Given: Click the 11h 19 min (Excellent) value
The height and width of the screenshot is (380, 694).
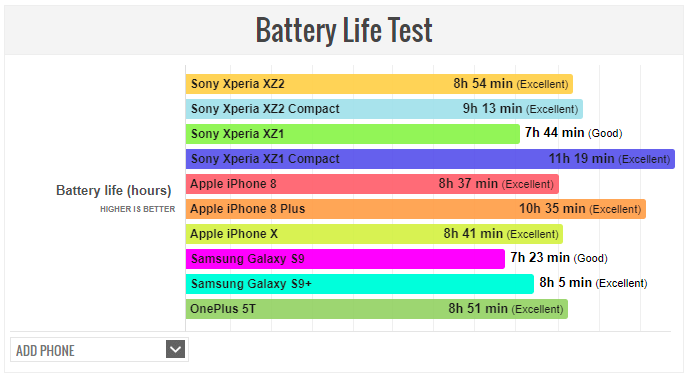Looking at the screenshot, I should click(x=609, y=159).
